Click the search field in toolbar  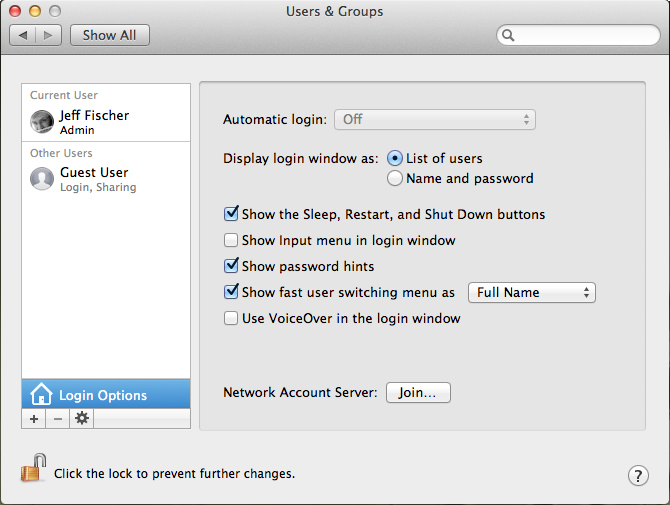click(578, 35)
